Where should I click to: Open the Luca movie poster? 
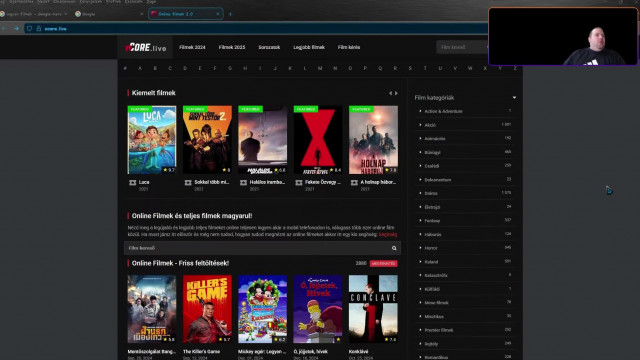point(152,140)
